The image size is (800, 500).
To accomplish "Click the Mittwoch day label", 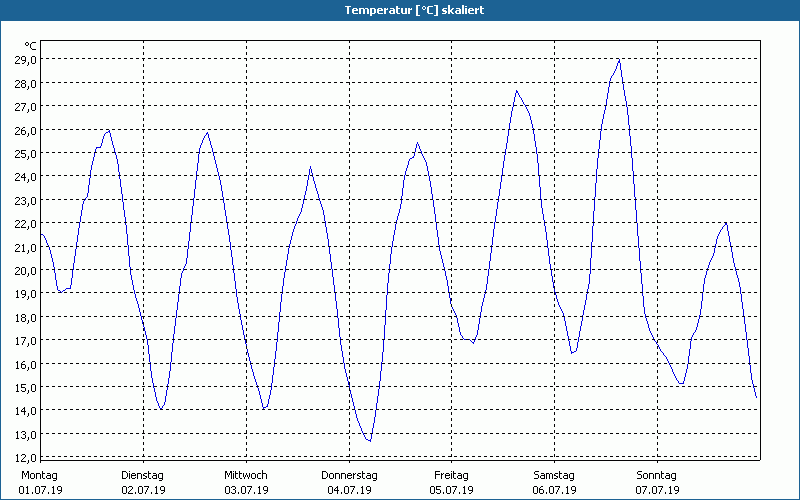I will coord(245,475).
